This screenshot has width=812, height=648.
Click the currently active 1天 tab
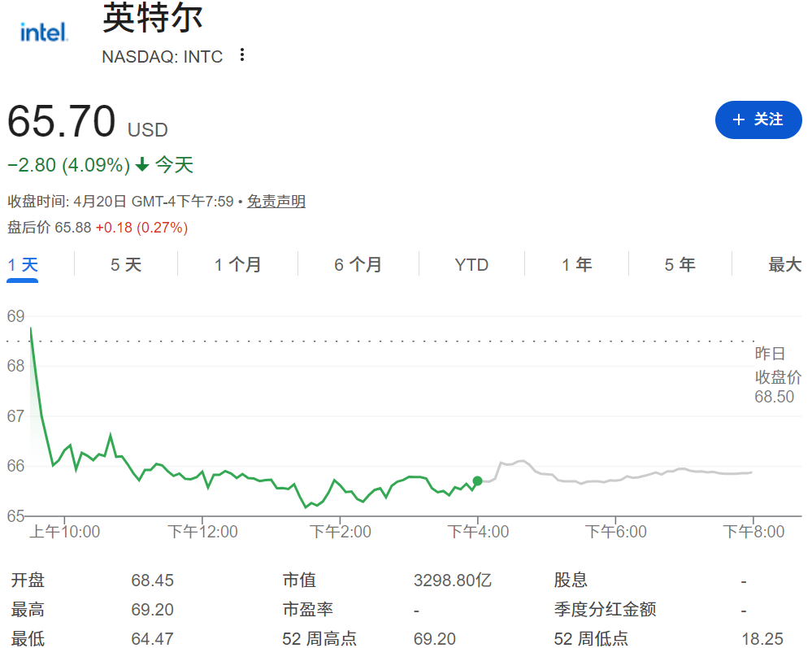[22, 264]
